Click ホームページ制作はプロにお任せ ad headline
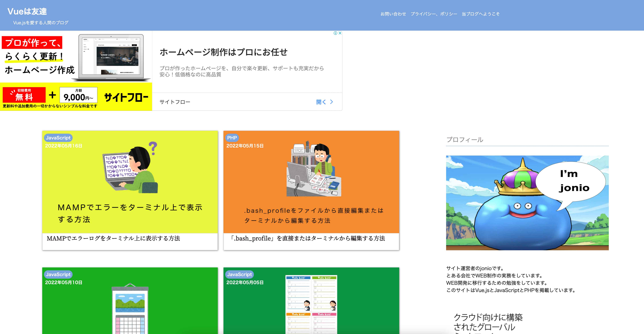Screen dimensions: 644x334 223,52
